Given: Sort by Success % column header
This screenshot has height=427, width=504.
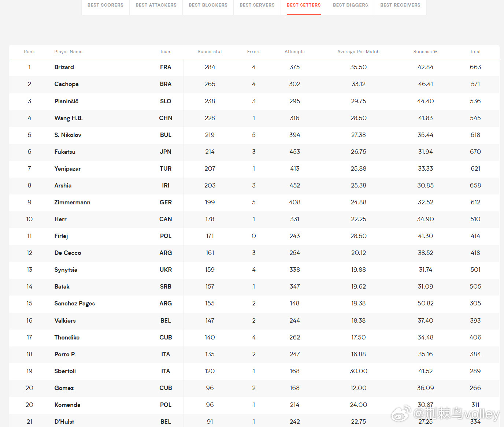Looking at the screenshot, I should click(x=425, y=52).
